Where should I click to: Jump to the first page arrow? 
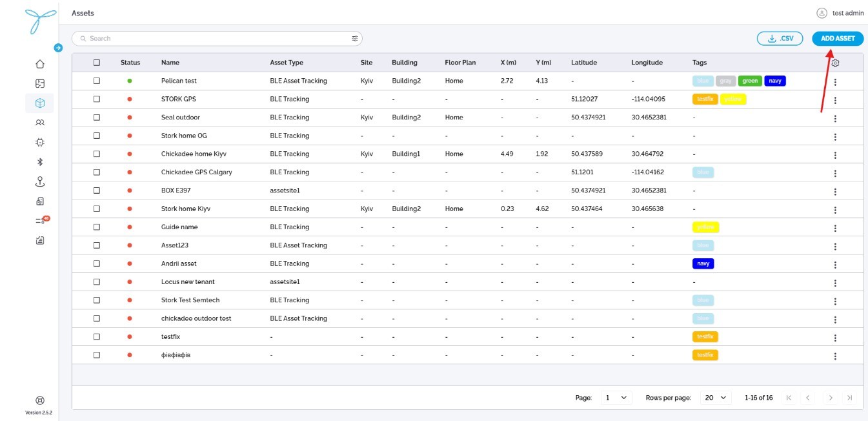tap(788, 398)
